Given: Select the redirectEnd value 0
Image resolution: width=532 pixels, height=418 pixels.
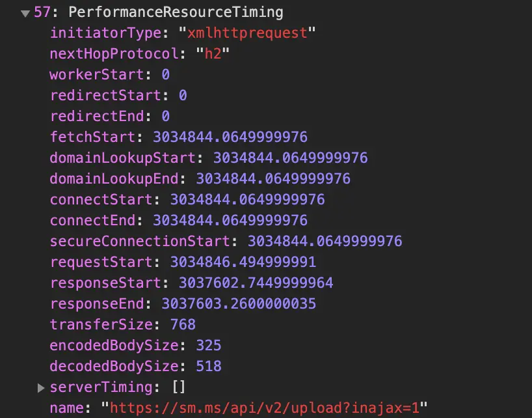Looking at the screenshot, I should (166, 116).
